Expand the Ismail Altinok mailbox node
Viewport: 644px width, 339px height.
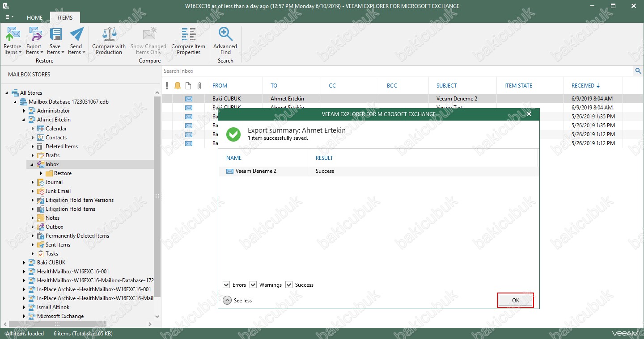click(x=24, y=307)
